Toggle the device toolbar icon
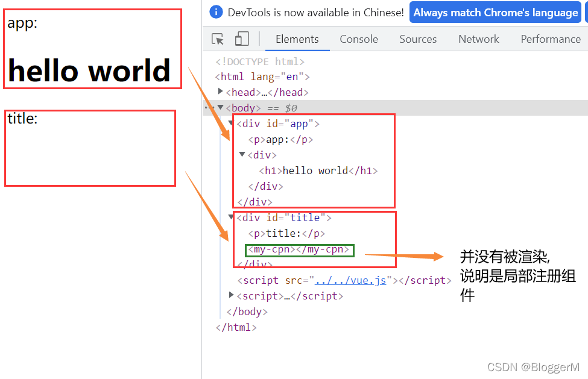The width and height of the screenshot is (588, 379). click(x=242, y=39)
